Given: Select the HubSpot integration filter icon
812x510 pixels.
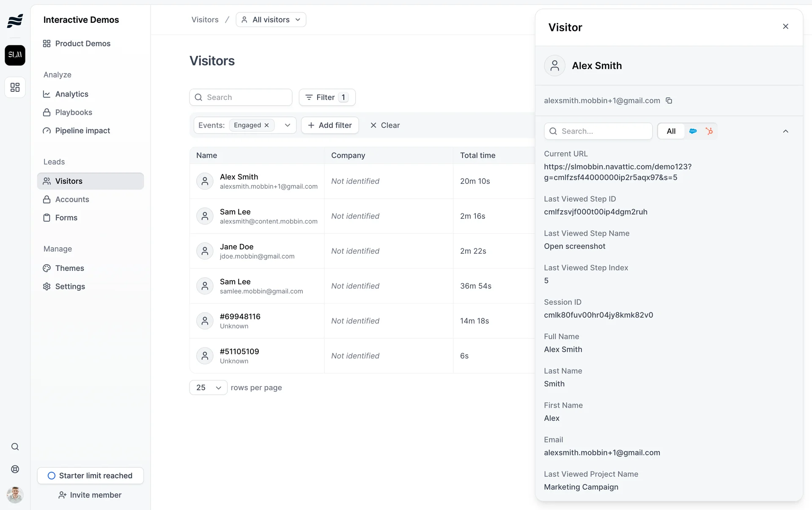Looking at the screenshot, I should click(x=709, y=131).
